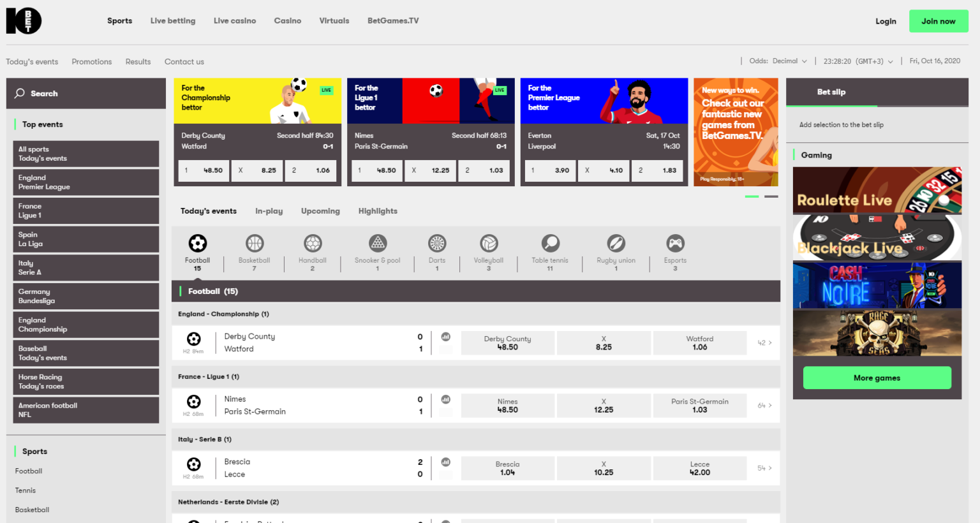Select the Basketball sport icon

[x=255, y=243]
